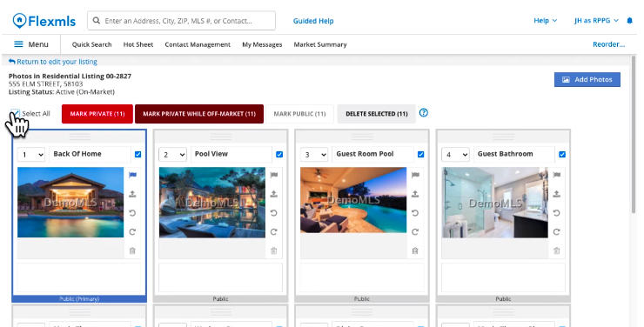This screenshot has width=644, height=327.
Task: Click Delete Selected (11) button
Action: (x=377, y=114)
